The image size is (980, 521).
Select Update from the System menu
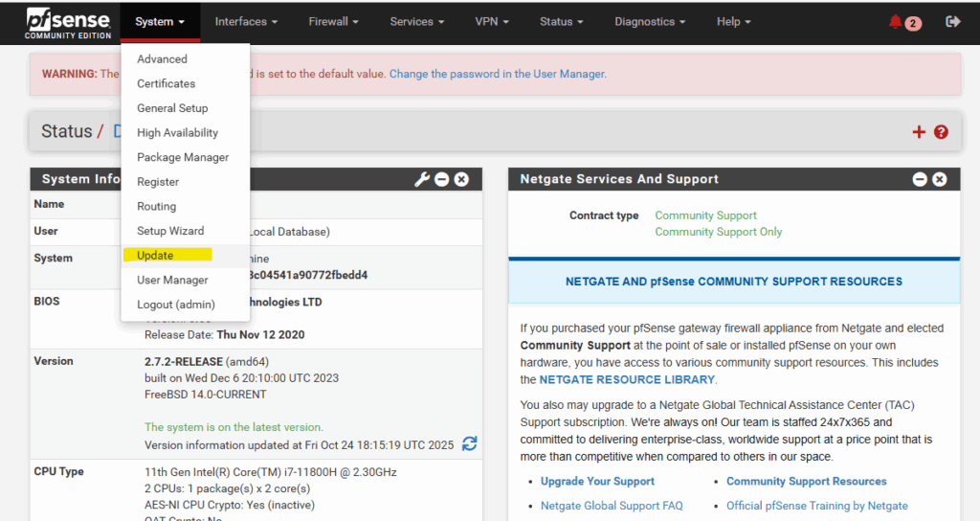(155, 256)
